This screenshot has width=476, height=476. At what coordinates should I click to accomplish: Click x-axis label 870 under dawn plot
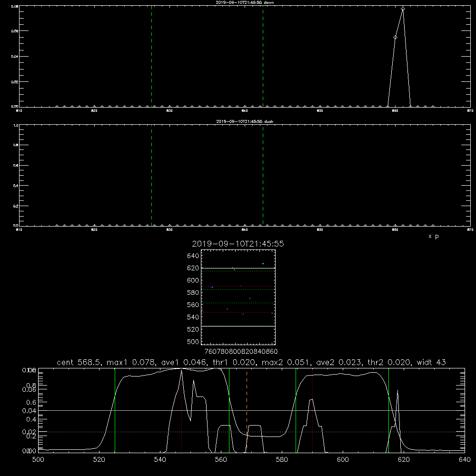(x=470, y=111)
